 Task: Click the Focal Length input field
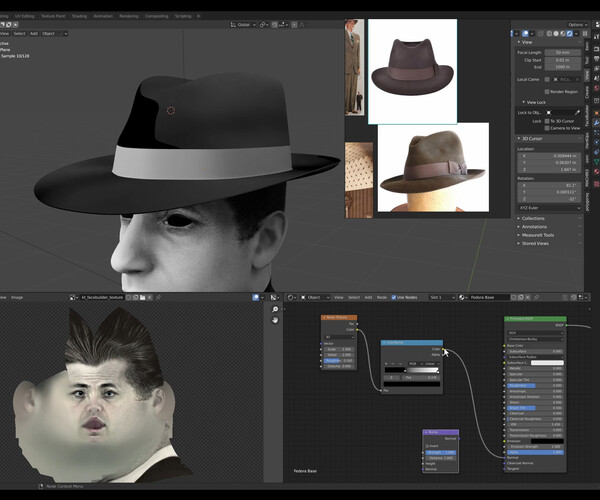coord(562,52)
